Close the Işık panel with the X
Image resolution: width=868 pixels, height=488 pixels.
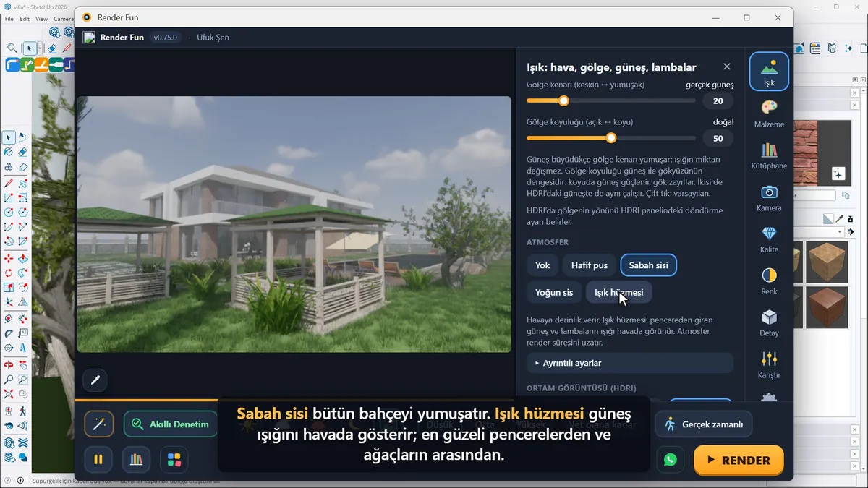[x=727, y=67]
